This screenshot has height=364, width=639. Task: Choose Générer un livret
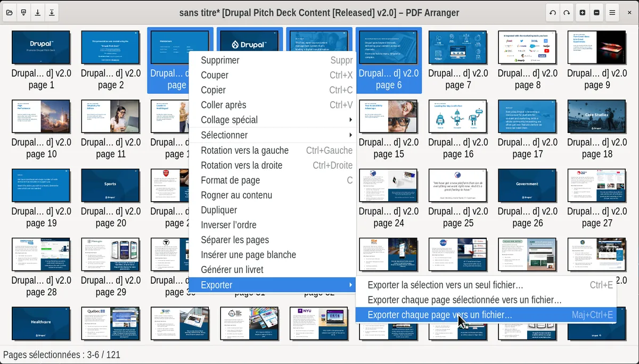pos(273,269)
